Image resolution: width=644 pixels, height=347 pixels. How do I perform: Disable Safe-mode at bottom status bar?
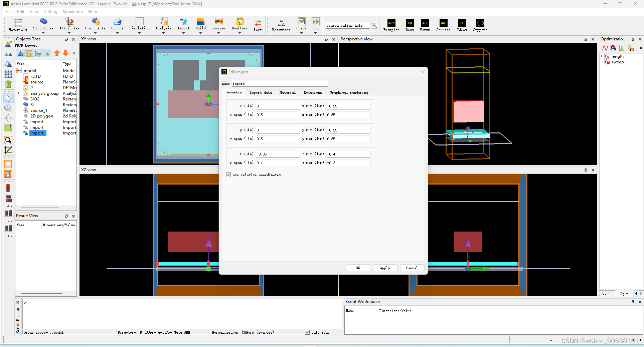[x=307, y=332]
